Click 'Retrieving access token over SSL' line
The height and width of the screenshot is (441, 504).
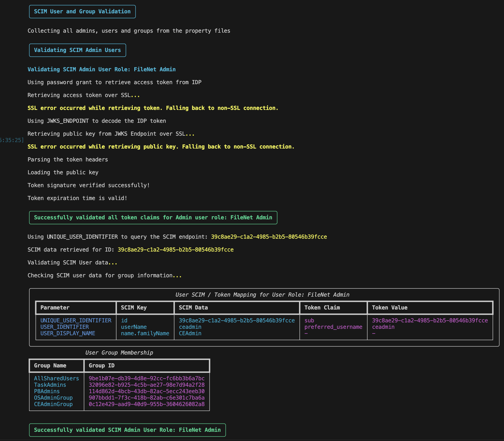click(x=84, y=95)
